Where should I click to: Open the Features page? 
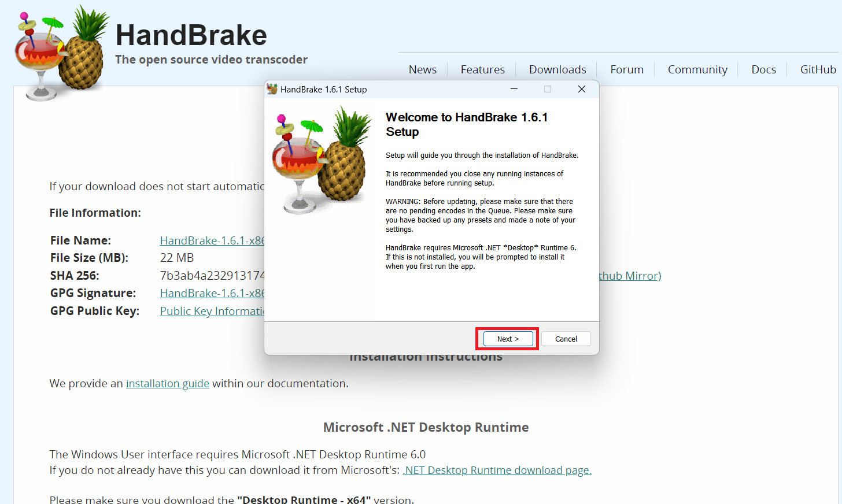point(482,69)
